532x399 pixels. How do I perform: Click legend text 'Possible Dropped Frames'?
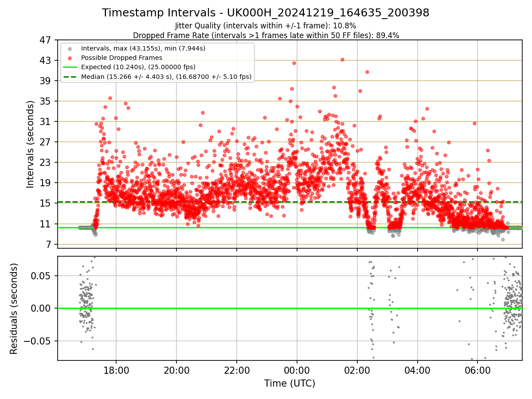[121, 58]
